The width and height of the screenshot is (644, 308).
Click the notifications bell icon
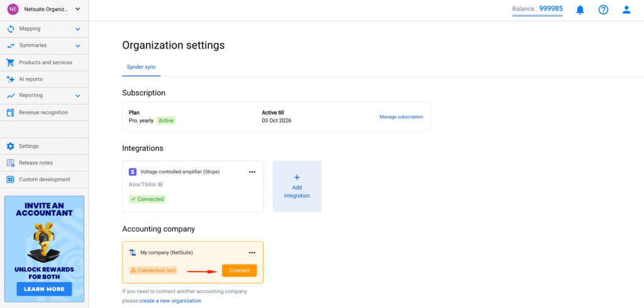[x=580, y=9]
